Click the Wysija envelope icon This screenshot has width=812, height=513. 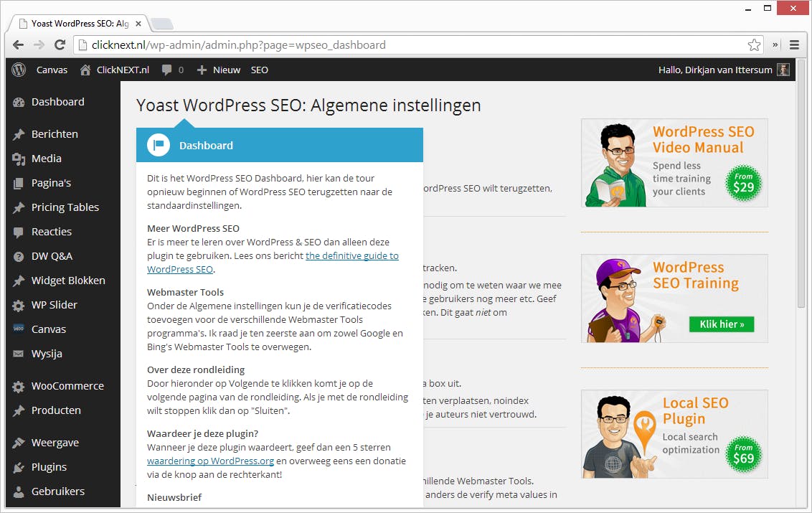pyautogui.click(x=19, y=354)
